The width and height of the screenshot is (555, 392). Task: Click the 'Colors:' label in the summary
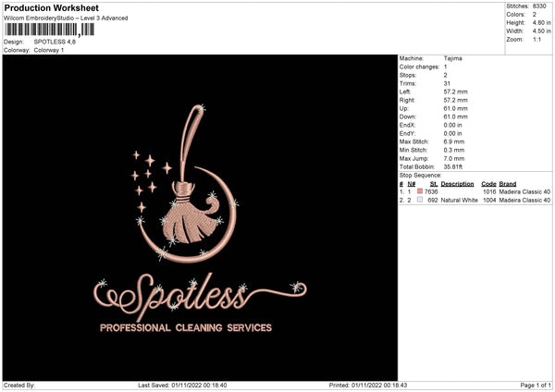coord(515,15)
